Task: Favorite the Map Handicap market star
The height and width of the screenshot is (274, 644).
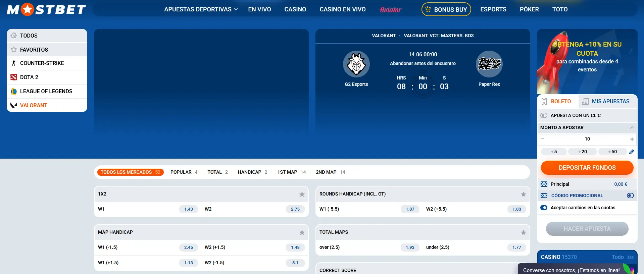Action: click(302, 232)
